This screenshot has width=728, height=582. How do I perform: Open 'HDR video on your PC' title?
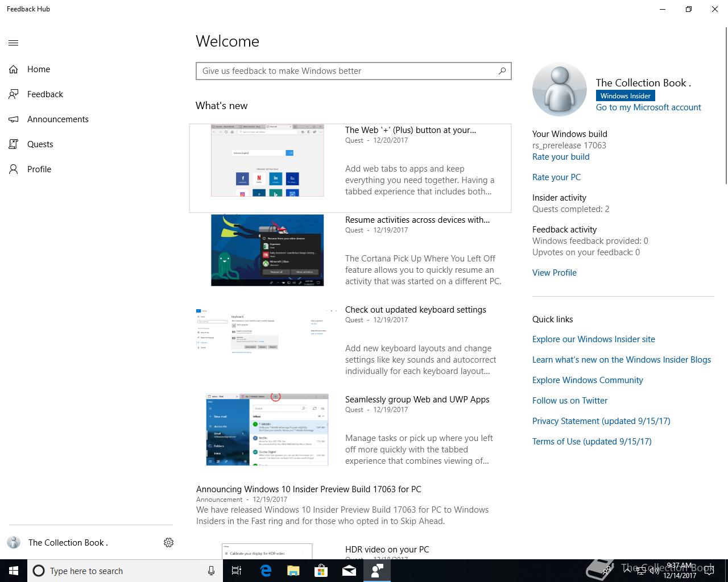(387, 550)
